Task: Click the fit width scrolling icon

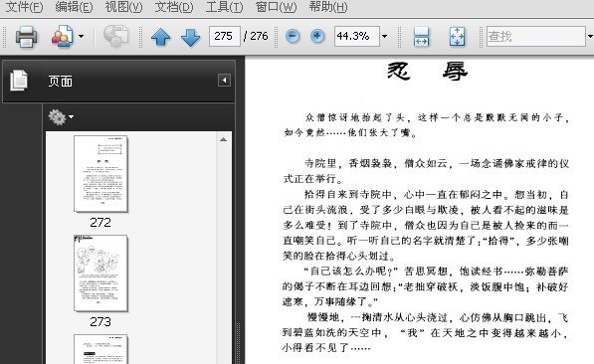Action: [x=421, y=37]
